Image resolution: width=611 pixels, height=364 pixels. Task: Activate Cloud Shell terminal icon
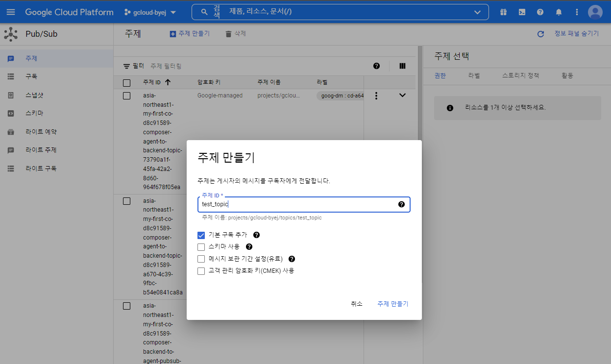(x=522, y=12)
